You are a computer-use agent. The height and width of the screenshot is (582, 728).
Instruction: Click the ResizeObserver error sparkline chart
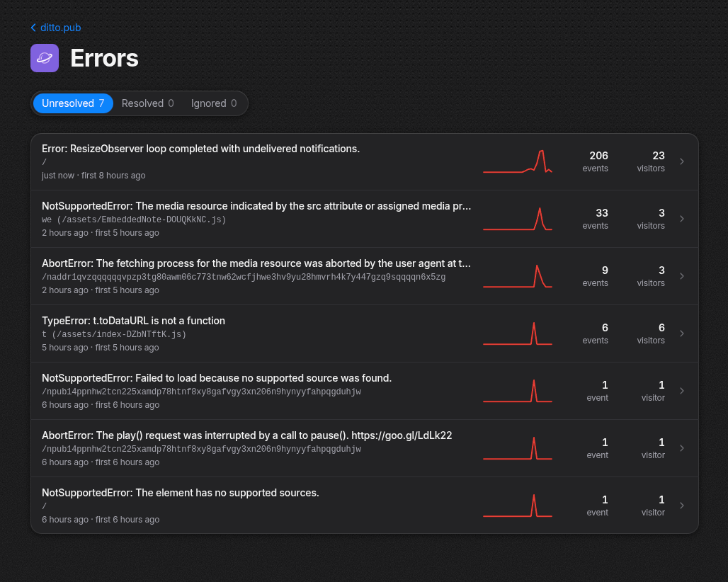(x=517, y=161)
